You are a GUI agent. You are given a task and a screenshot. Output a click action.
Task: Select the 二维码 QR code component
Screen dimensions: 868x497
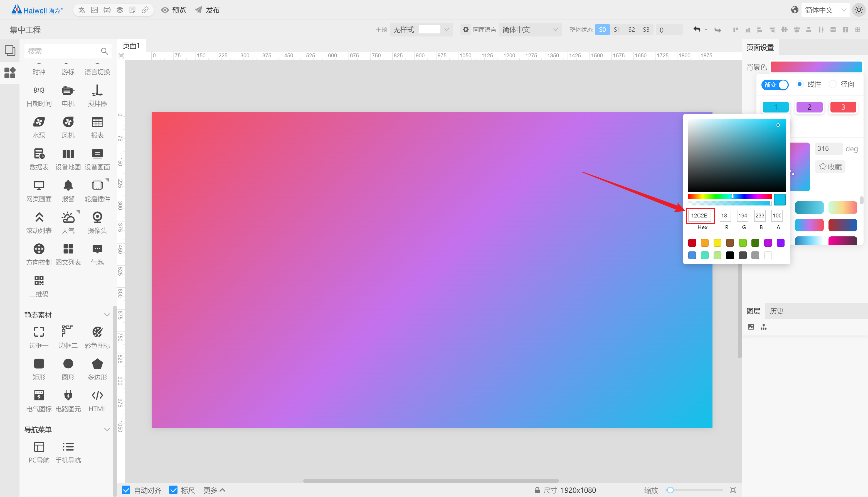click(x=39, y=287)
